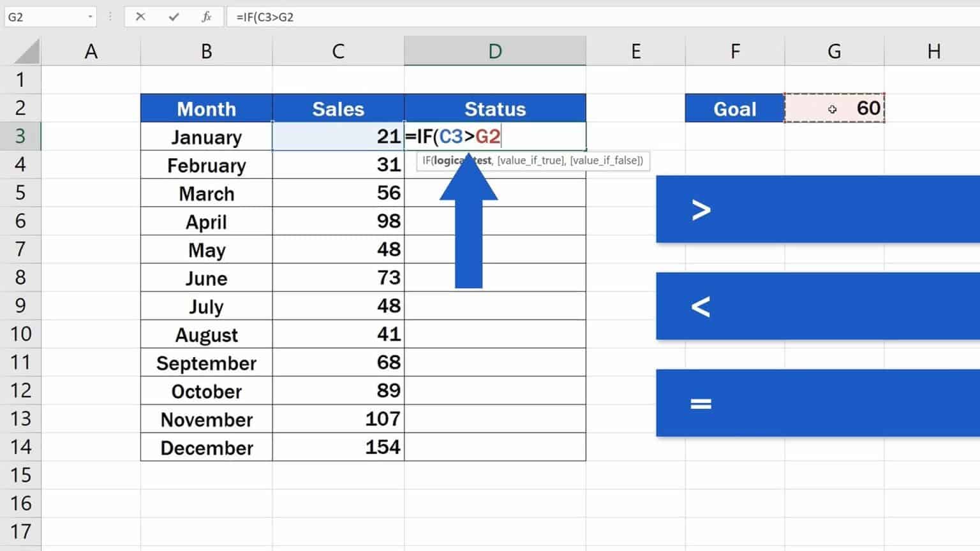Screen dimensions: 980x551
Task: Click the Status column header cell
Action: point(495,108)
